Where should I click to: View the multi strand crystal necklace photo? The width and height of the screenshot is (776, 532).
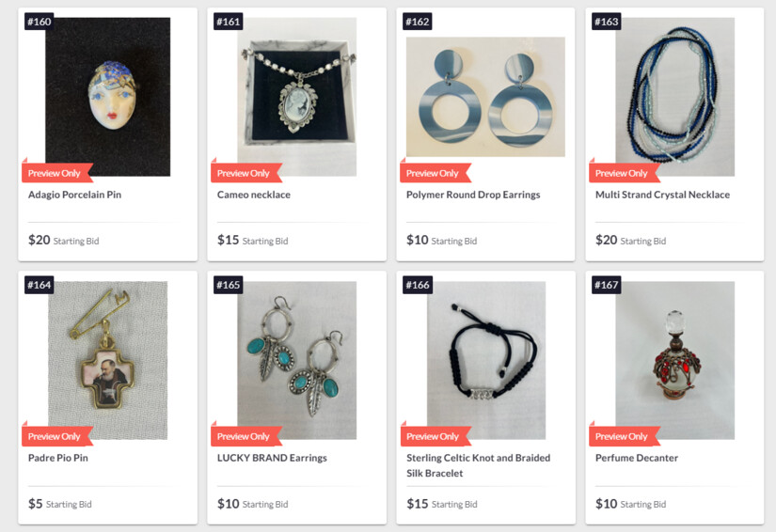click(675, 97)
